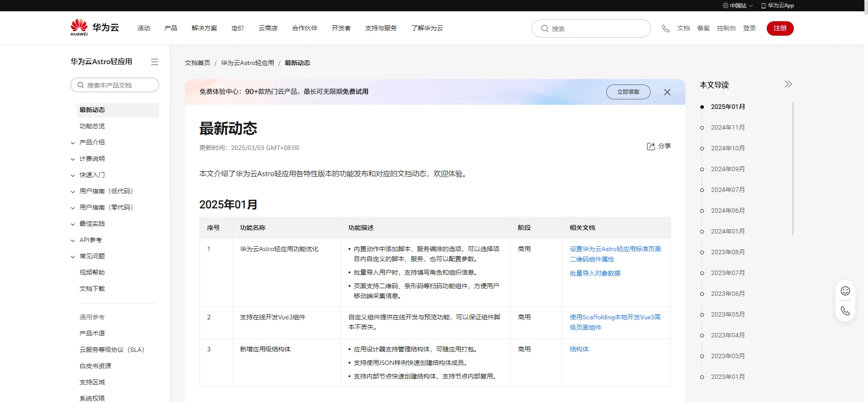This screenshot has height=402, width=868.
Task: Select 最新动态 in sidebar
Action: (x=118, y=110)
